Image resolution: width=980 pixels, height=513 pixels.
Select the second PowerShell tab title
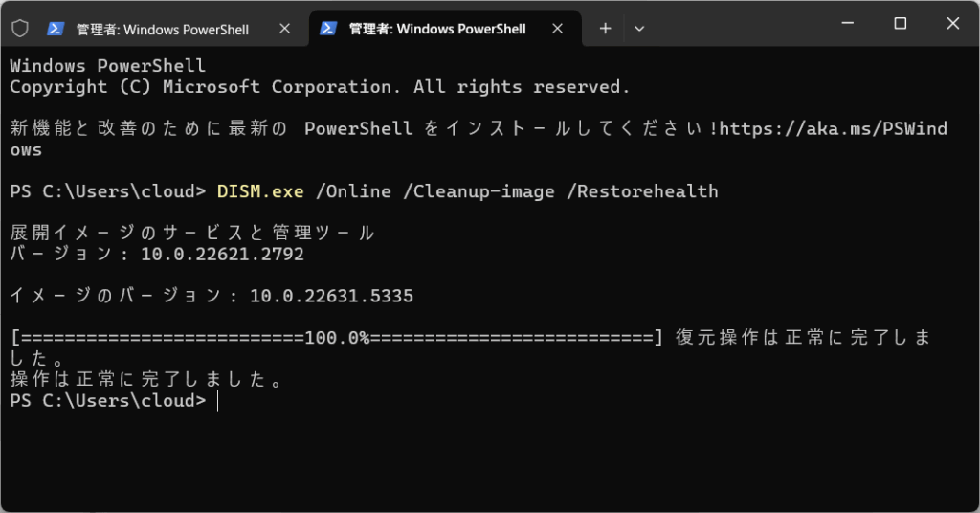pos(437,30)
